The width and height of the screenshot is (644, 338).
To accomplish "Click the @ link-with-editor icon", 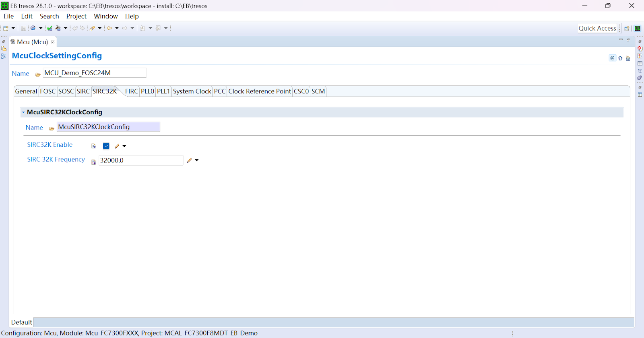I will point(612,58).
